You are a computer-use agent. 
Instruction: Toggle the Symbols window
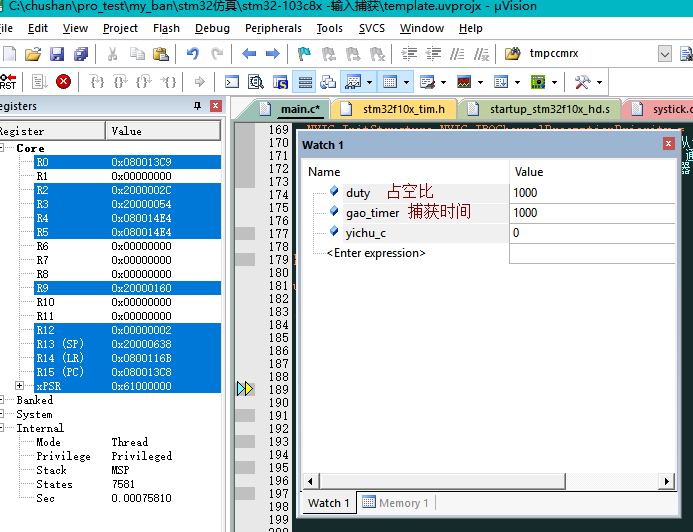click(280, 82)
